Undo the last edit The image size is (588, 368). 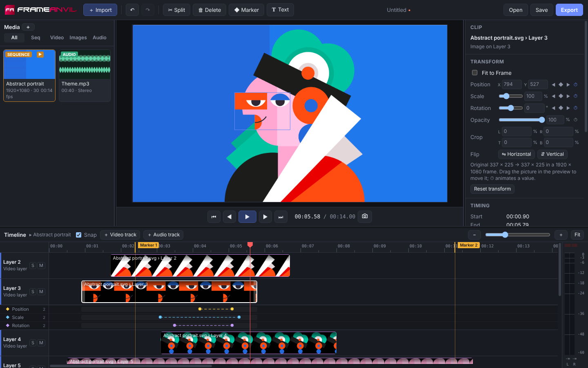(x=132, y=10)
